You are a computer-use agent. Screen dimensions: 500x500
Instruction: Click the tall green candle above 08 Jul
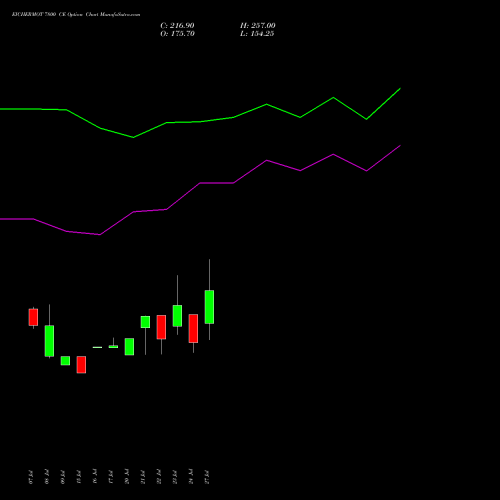coord(49,341)
